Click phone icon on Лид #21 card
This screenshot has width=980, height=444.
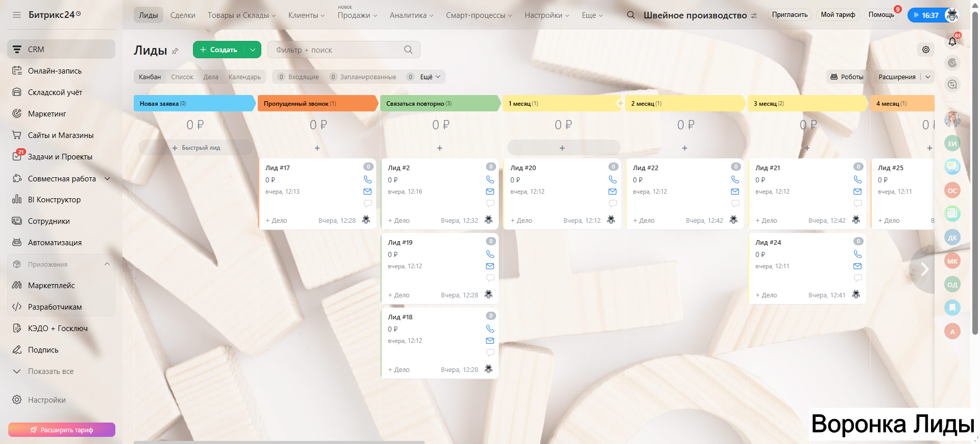click(857, 179)
